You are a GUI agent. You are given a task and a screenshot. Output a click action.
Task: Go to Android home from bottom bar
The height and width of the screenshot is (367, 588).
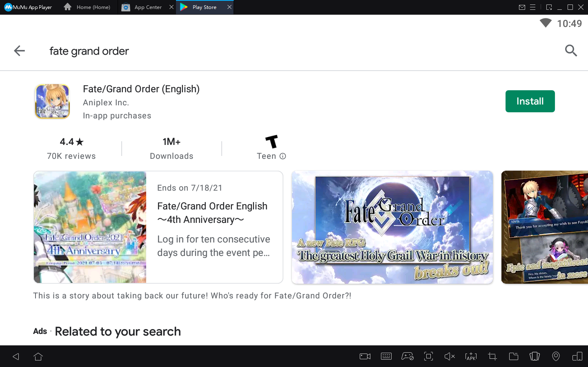[x=38, y=356]
